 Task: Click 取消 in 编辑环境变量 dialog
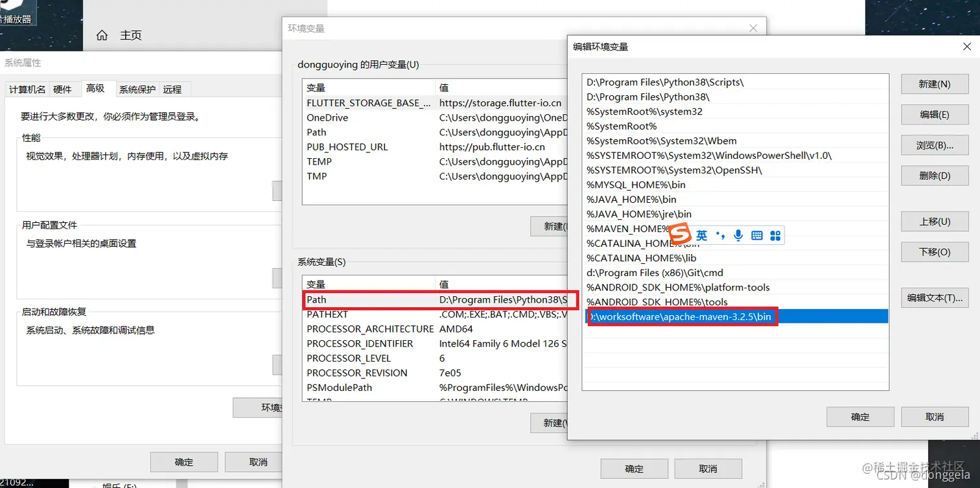tap(935, 417)
